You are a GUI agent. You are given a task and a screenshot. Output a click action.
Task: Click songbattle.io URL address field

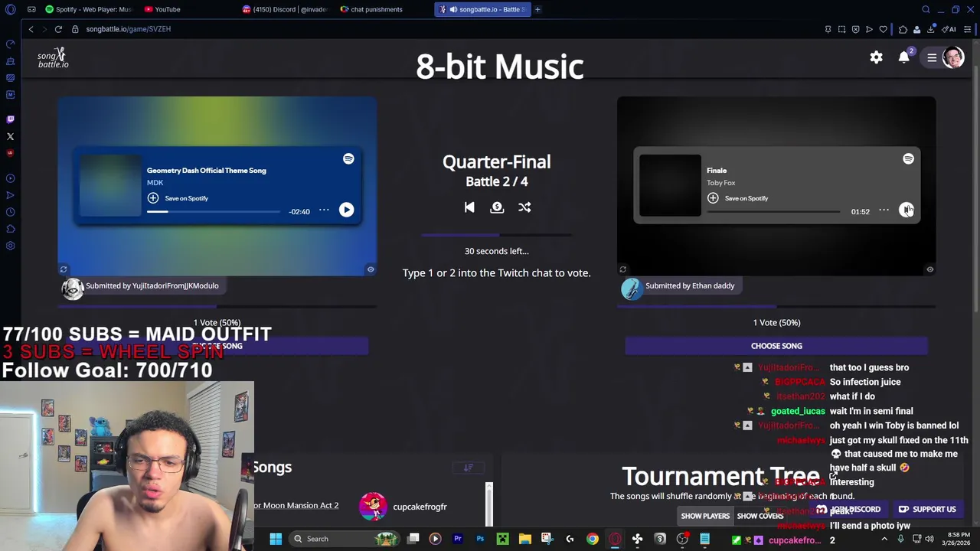(x=129, y=29)
